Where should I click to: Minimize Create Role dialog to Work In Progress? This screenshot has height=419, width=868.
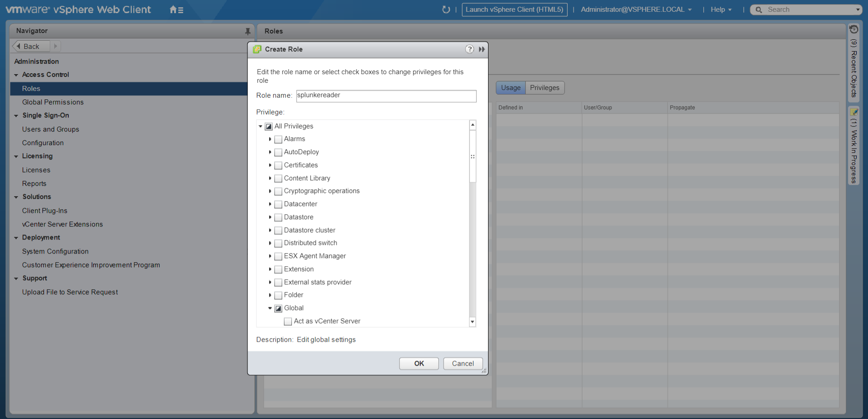482,49
